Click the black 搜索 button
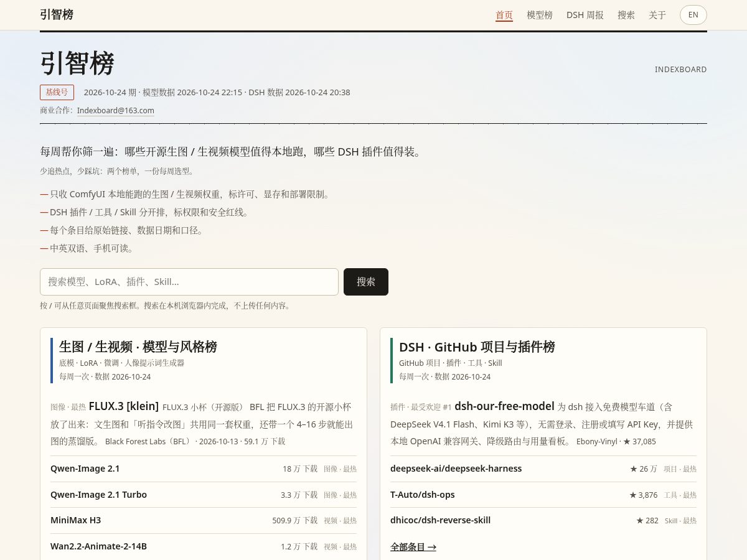This screenshot has width=747, height=560. (x=366, y=282)
